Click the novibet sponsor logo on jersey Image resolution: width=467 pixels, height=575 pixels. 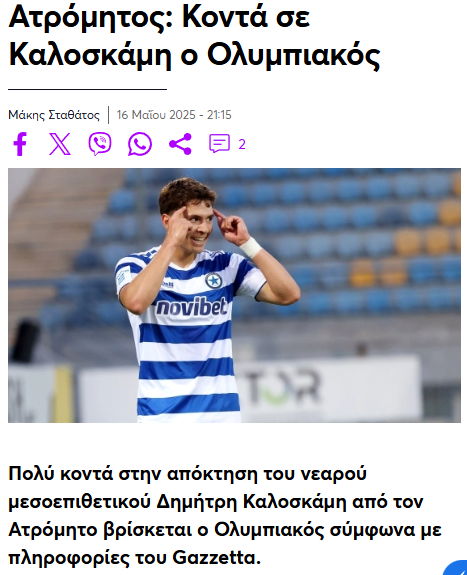click(191, 307)
